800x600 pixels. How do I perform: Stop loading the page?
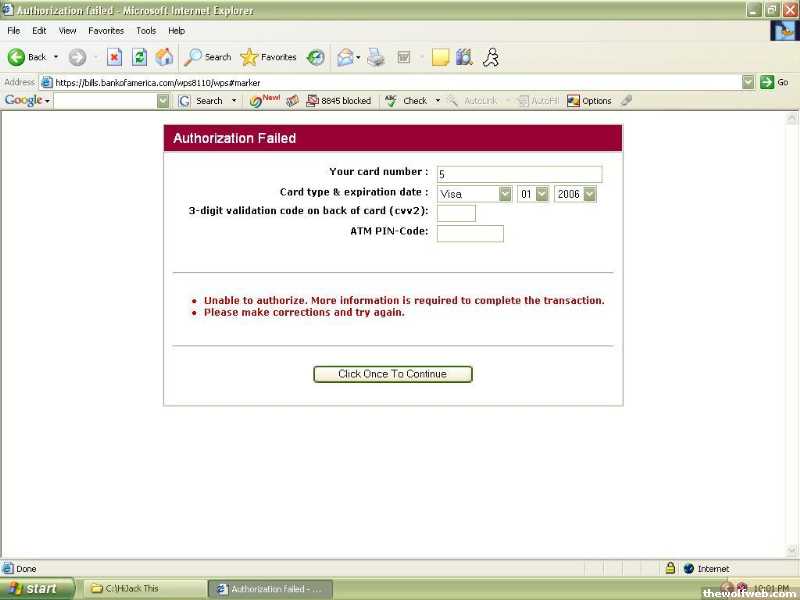pyautogui.click(x=114, y=57)
